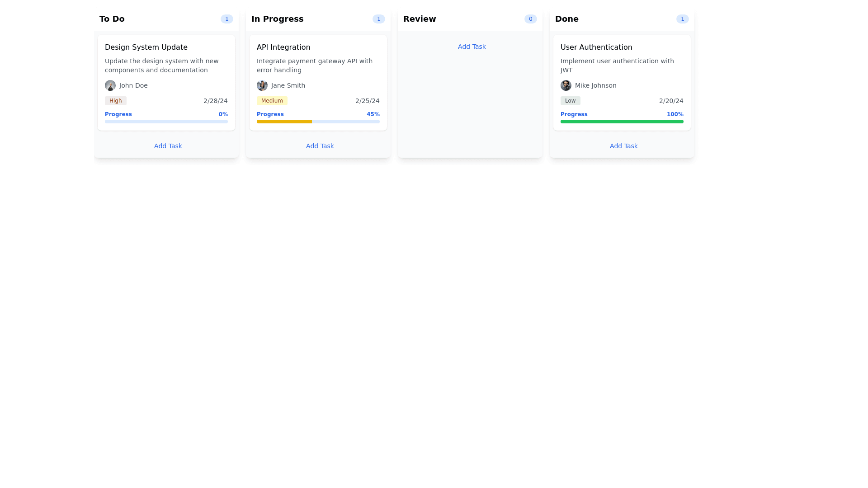868x488 pixels.
Task: Click the High priority tag
Action: click(x=115, y=101)
